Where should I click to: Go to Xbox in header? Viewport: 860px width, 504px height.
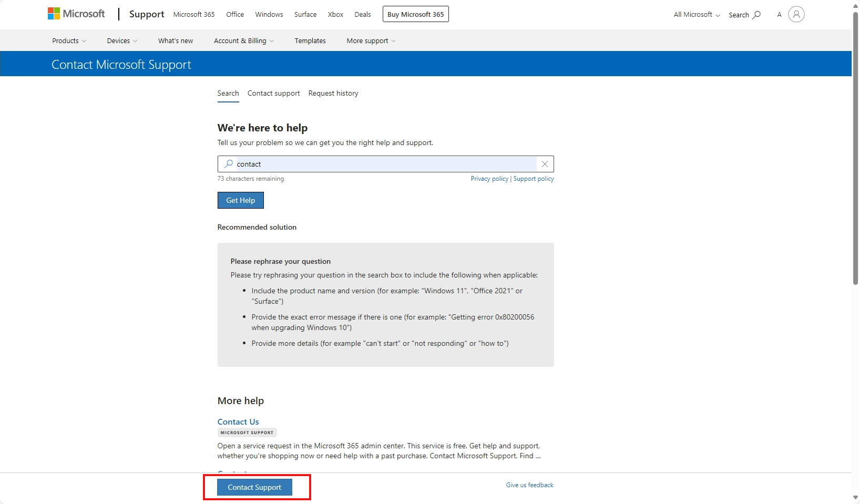pyautogui.click(x=335, y=15)
